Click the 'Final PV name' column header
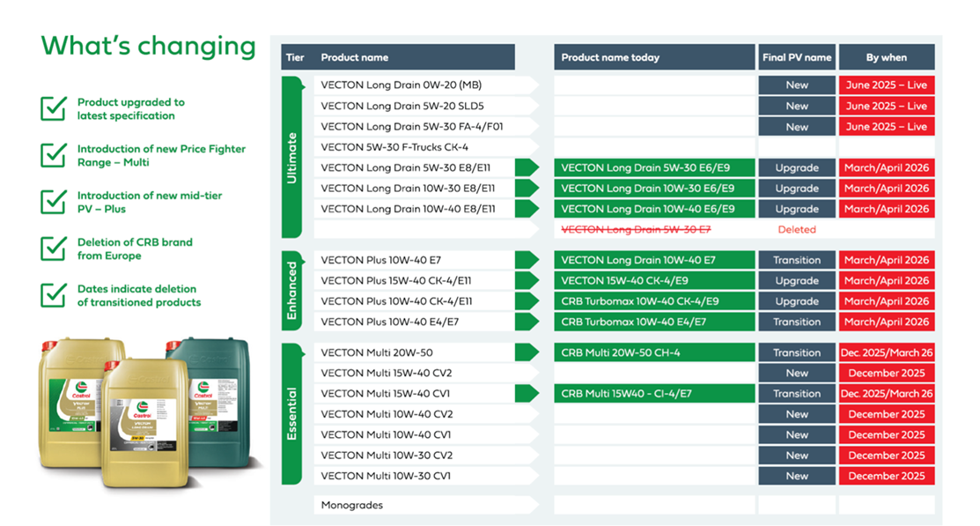The height and width of the screenshot is (526, 980). 797,57
